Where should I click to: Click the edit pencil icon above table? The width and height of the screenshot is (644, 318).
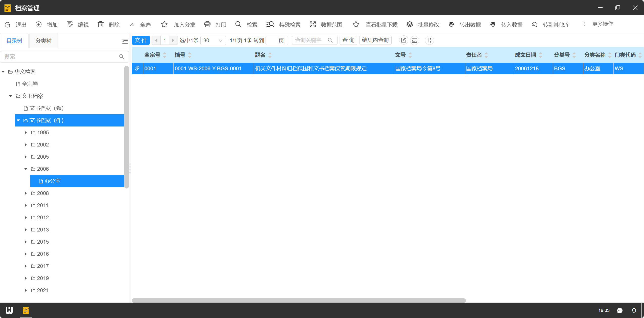click(403, 40)
